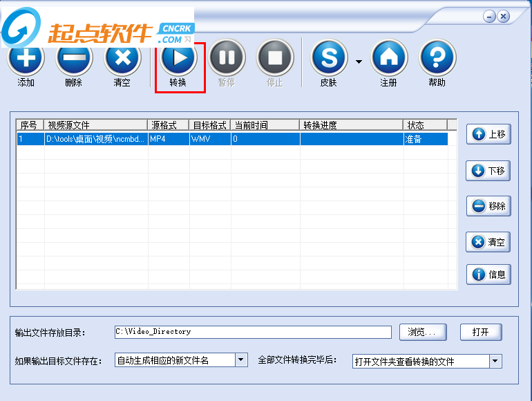Click the 浏览... browse button
The image size is (532, 401).
tap(423, 332)
